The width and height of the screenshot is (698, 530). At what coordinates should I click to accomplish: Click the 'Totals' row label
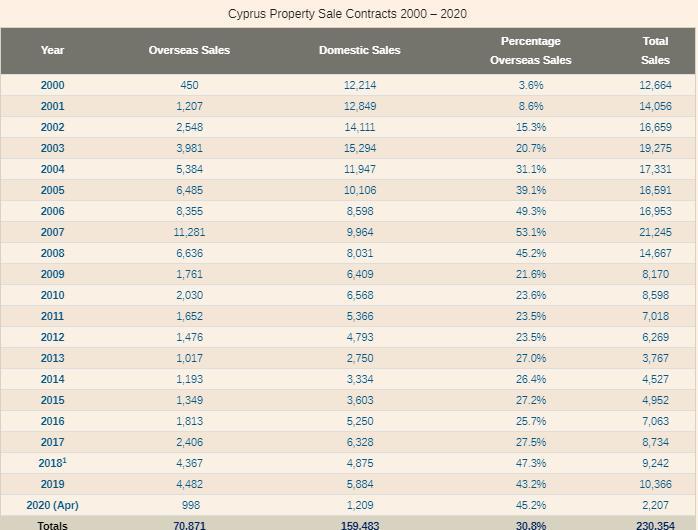(52, 524)
